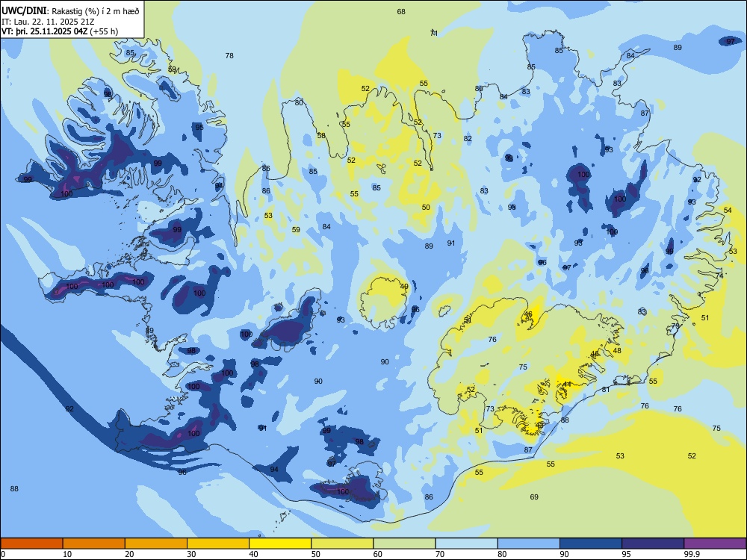
Task: Click the '97' inside the dark blue patch
Action: [731, 41]
